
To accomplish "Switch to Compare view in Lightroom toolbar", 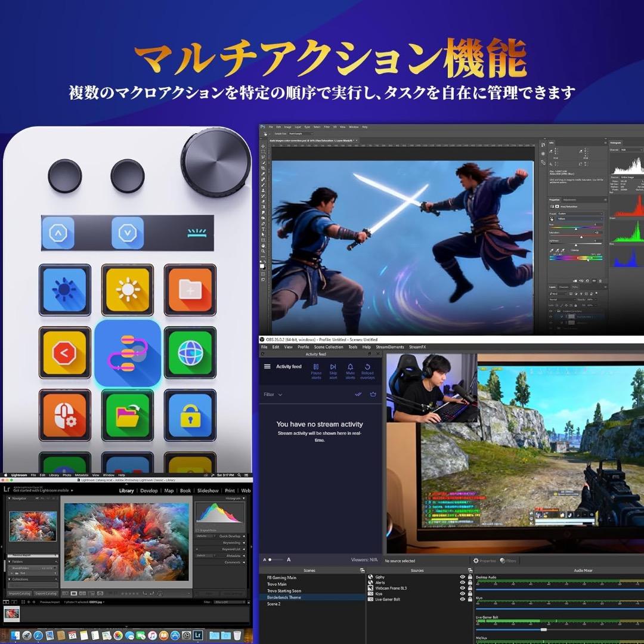I will tap(82, 593).
